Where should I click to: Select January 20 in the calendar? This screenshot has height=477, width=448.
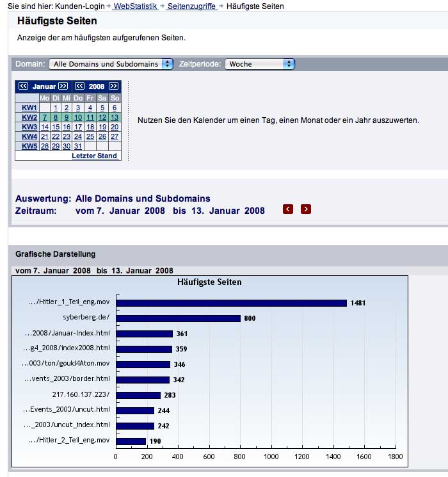115,127
